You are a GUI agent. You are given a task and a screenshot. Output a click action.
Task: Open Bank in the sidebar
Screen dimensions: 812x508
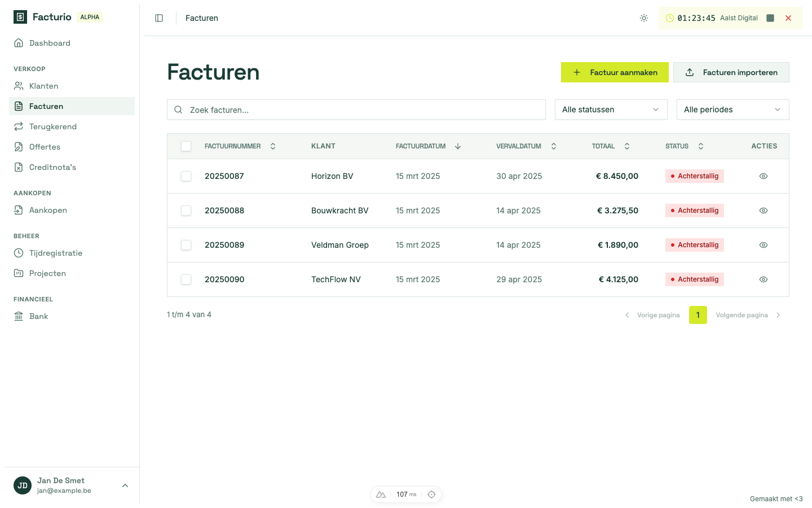(x=72, y=316)
